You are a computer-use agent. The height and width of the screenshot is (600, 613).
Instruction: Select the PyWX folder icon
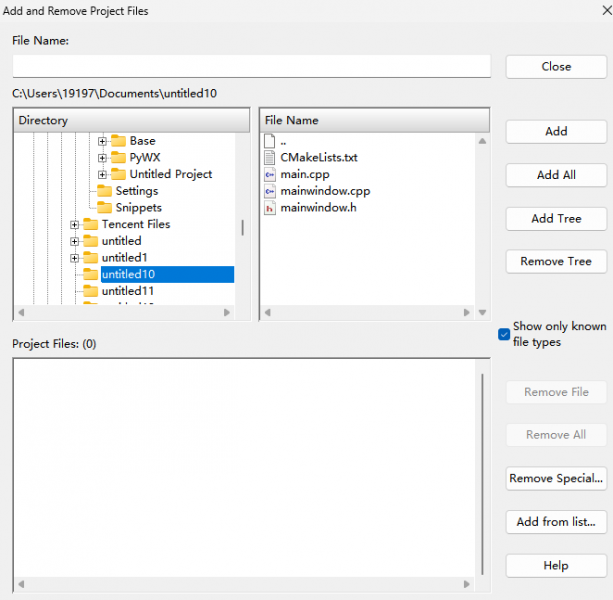[118, 157]
